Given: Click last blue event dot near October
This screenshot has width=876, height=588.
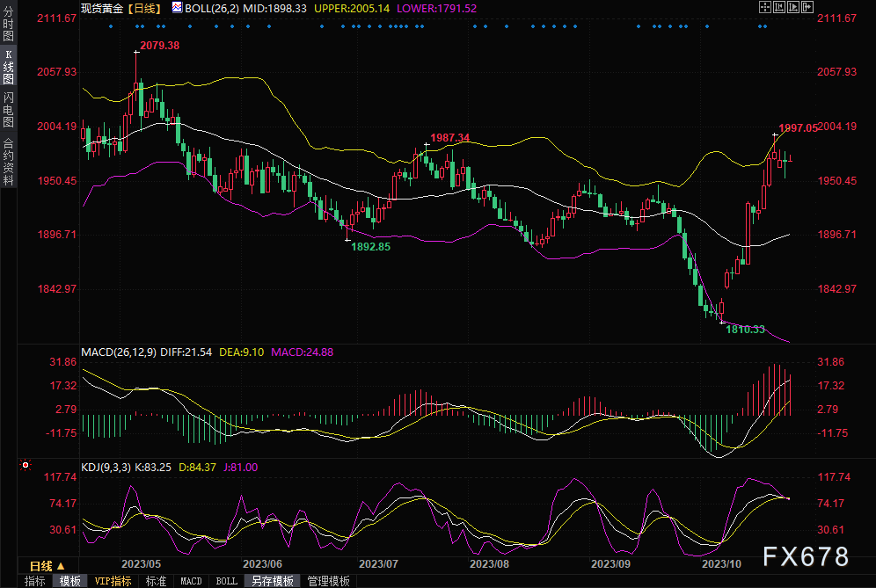Looking at the screenshot, I should (766, 26).
